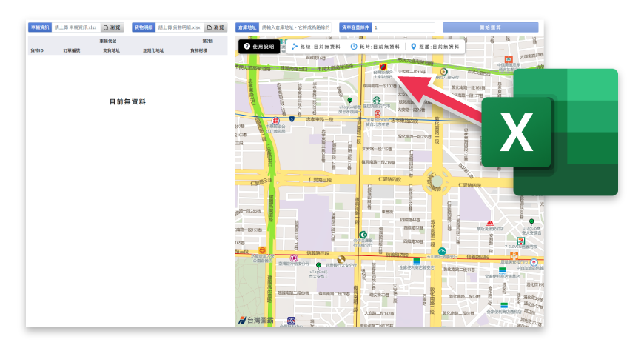The width and height of the screenshot is (644, 348).
Task: Click the highway 5 shield on 忠孝東路三段
Action: [x=292, y=119]
